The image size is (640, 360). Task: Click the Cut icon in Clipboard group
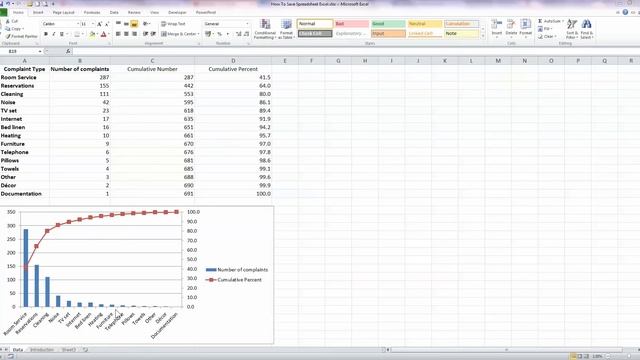8,21
